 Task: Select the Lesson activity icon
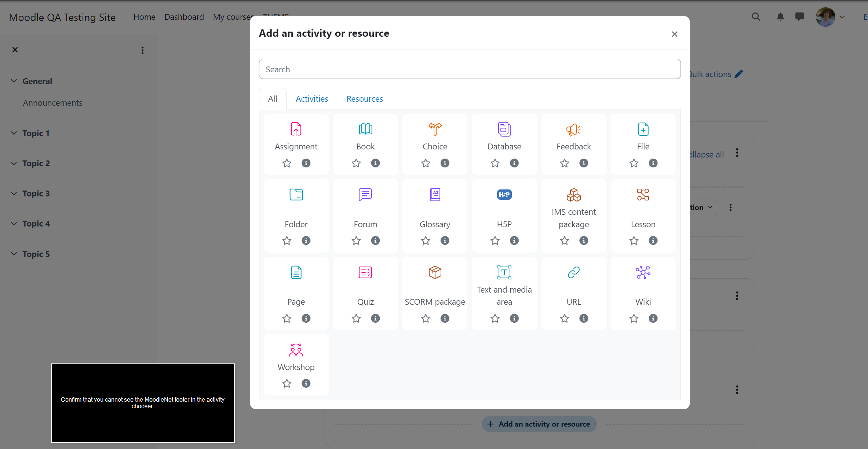pyautogui.click(x=643, y=195)
